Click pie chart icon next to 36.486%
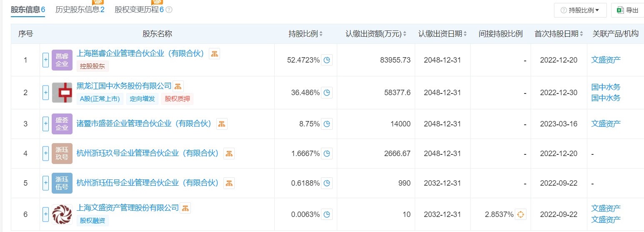Image resolution: width=644 pixels, height=232 pixels. (327, 93)
